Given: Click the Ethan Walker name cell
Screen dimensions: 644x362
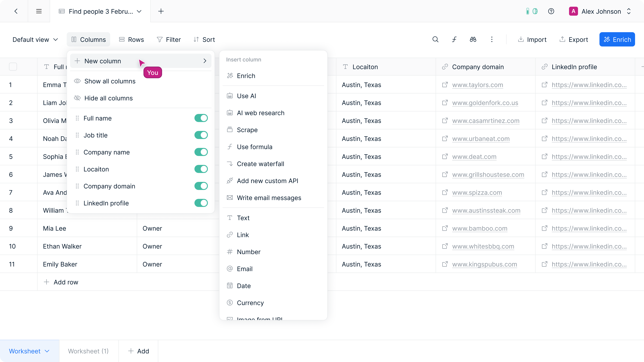Looking at the screenshot, I should tap(87, 246).
